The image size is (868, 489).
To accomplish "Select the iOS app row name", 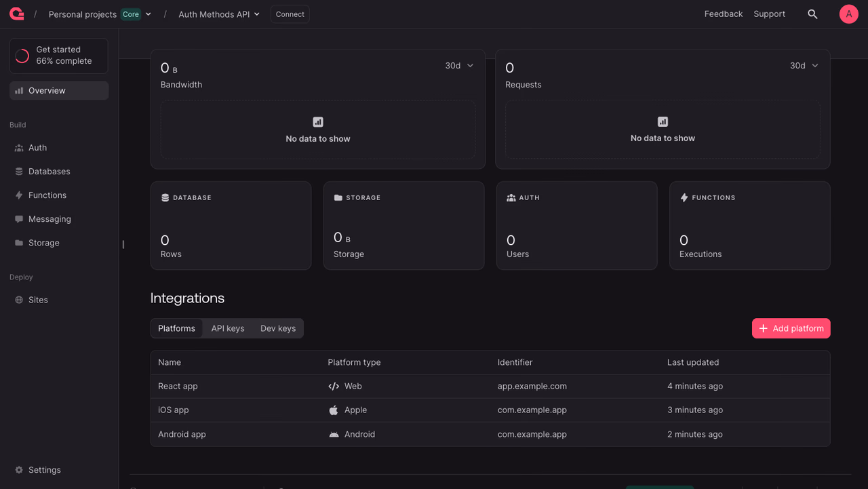I will pos(174,410).
